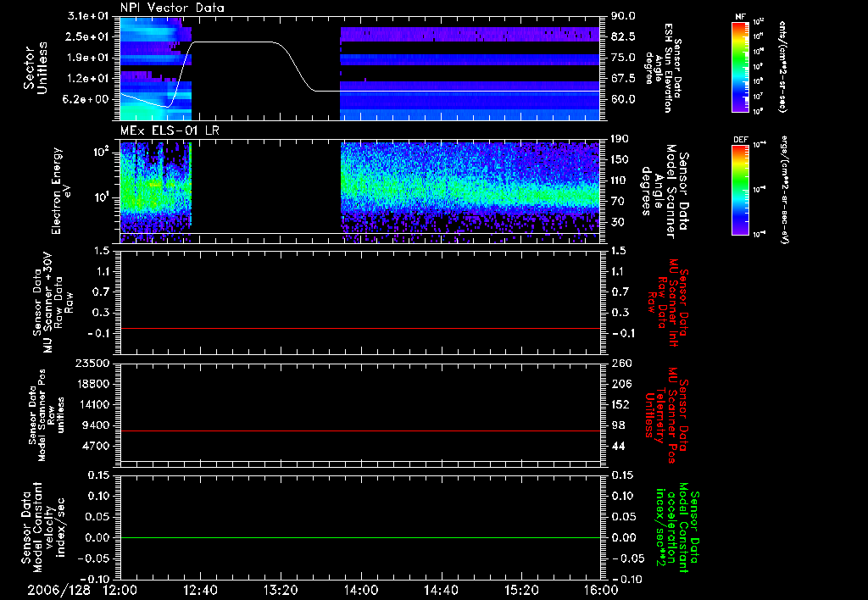Click the 'Model Scanner Pos Raw unitless' label

click(47, 415)
